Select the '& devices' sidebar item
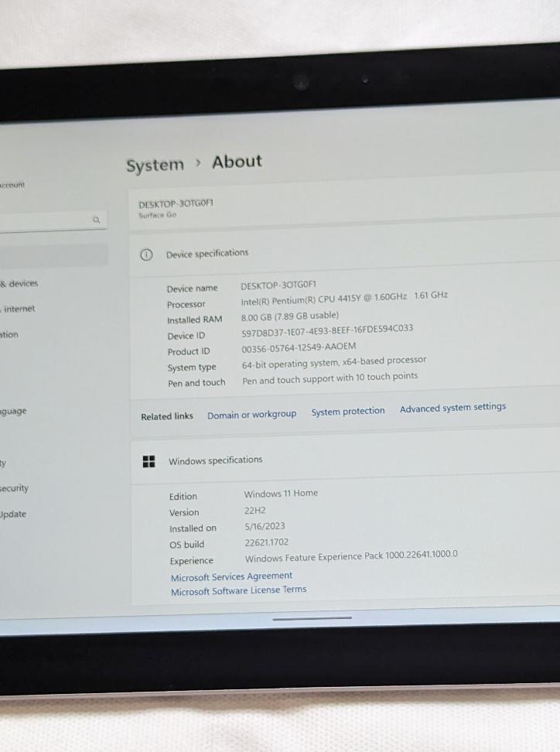The height and width of the screenshot is (752, 560). 19,283
